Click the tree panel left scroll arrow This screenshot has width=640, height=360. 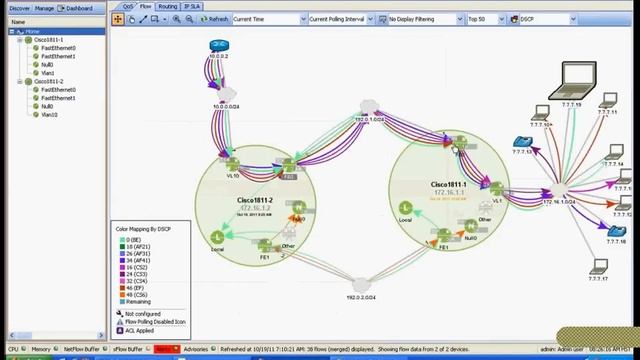click(x=12, y=336)
